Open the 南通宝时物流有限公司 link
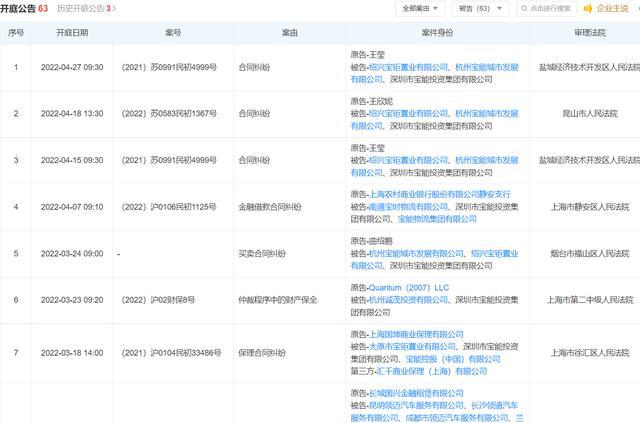Viewport: 640px width, 423px height. click(408, 207)
